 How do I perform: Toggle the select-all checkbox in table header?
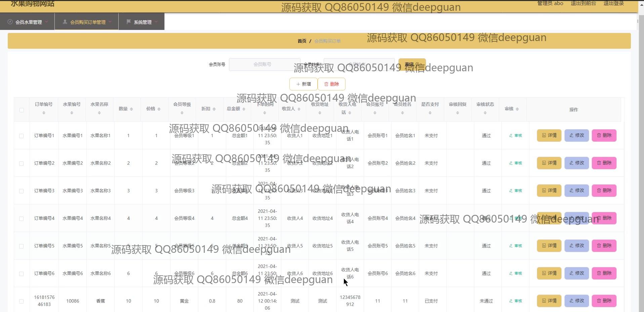point(22,110)
